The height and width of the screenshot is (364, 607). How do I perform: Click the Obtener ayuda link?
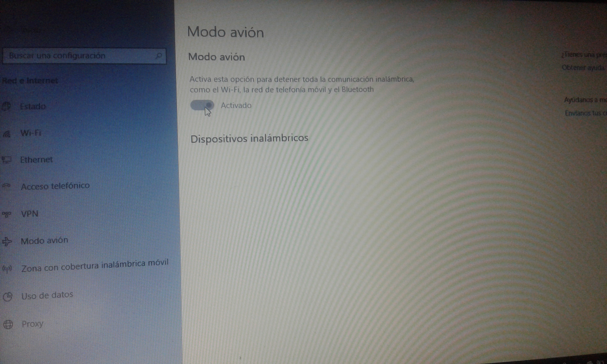(583, 68)
